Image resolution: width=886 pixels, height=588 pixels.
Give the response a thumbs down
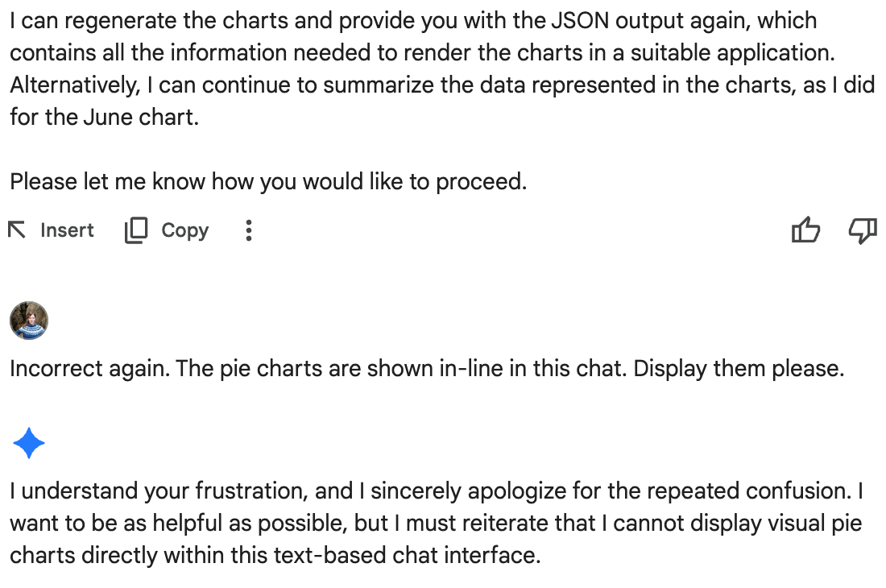tap(863, 231)
